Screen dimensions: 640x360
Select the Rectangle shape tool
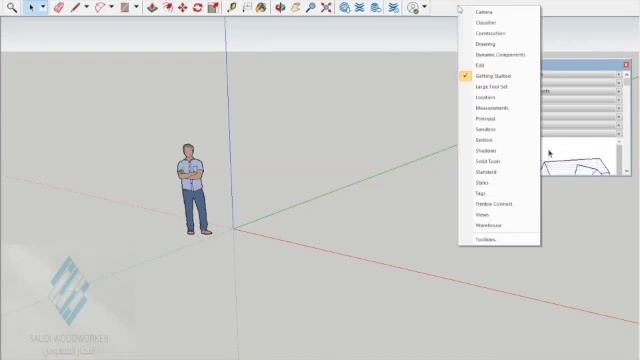(x=125, y=7)
